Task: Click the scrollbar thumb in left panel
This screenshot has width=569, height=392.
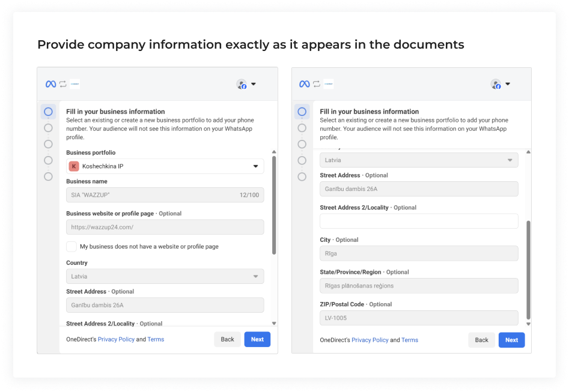Action: (x=274, y=205)
